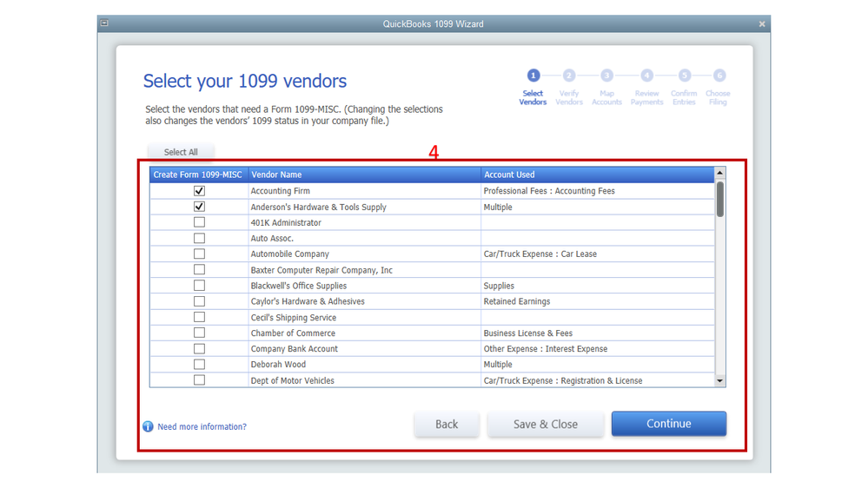Check Caylor's Hardware & Adhesives checkbox
868x488 pixels.
[199, 301]
